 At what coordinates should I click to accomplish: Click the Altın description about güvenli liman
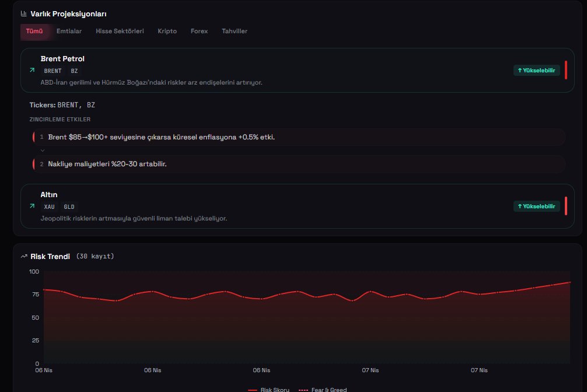pyautogui.click(x=134, y=218)
